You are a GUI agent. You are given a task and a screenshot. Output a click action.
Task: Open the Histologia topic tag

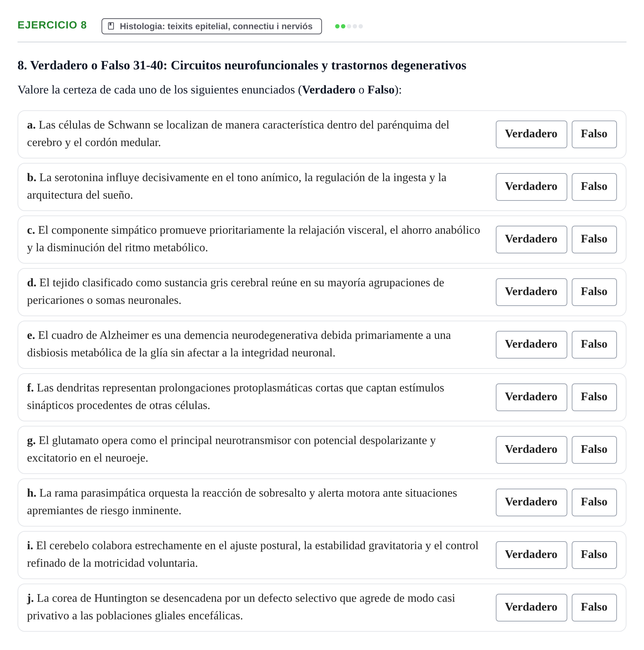coord(212,26)
